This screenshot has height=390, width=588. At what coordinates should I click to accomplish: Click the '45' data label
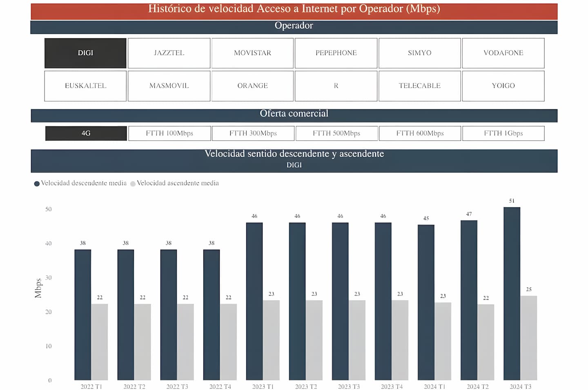point(426,218)
